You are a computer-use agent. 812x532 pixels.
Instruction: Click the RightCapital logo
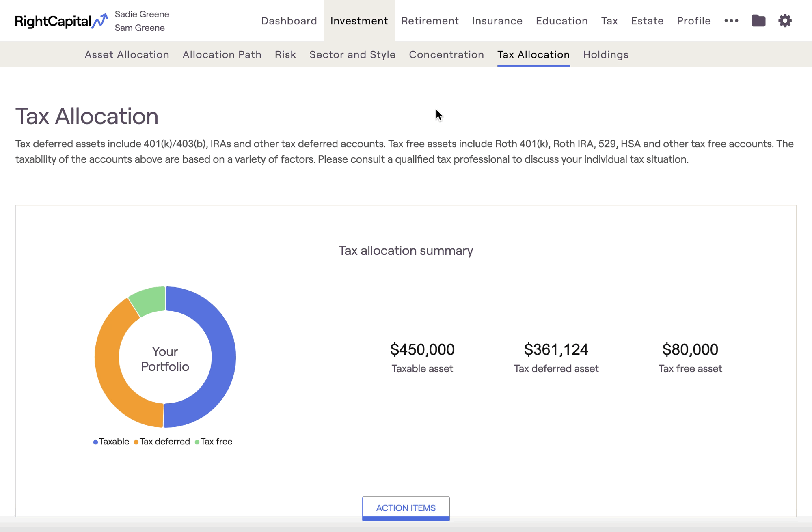(61, 21)
